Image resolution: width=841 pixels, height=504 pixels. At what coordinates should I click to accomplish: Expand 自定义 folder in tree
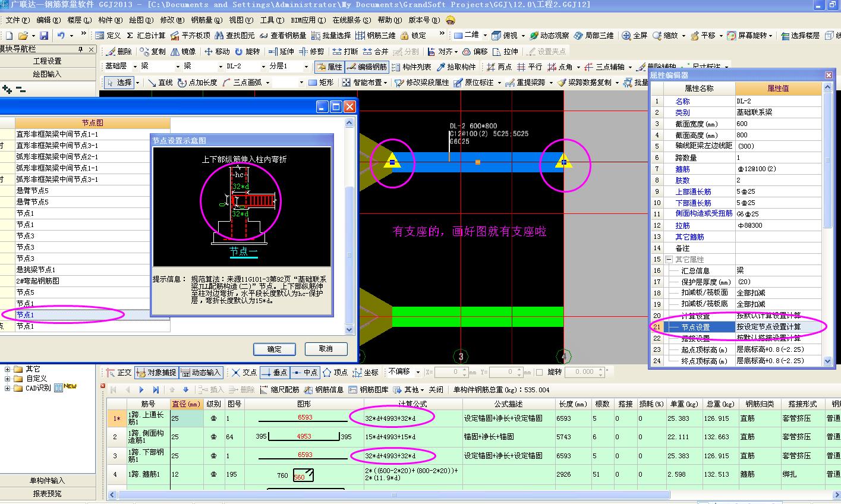point(8,379)
